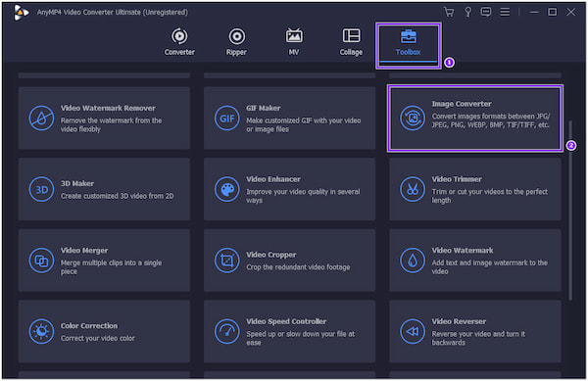Screen dimensions: 588x381
Task: Open Video Enhancer tool title
Action: point(273,179)
